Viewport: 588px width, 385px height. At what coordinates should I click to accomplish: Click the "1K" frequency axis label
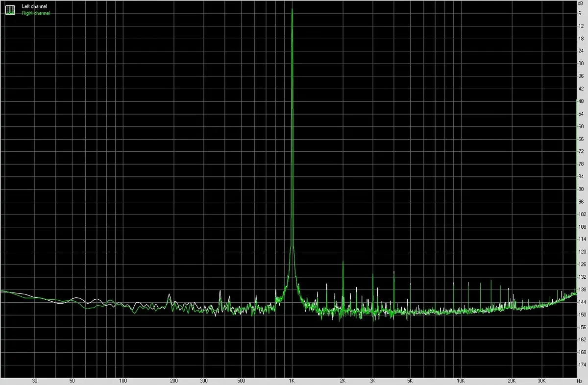[x=292, y=381]
